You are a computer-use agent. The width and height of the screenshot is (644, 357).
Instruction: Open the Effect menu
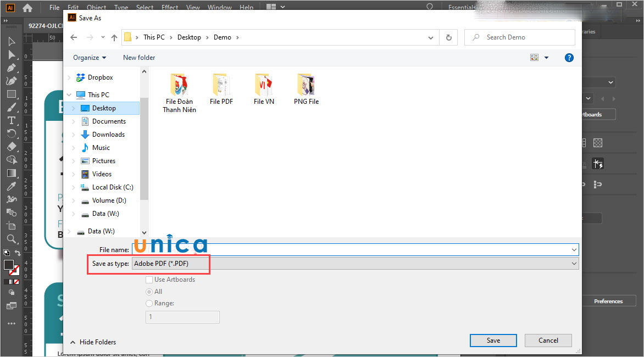click(x=169, y=7)
